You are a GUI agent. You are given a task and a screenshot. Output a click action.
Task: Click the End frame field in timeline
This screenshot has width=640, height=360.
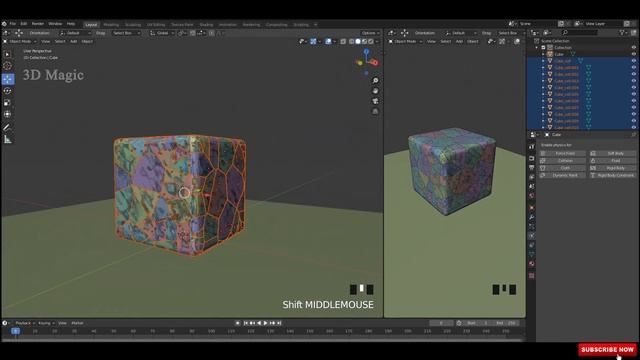point(505,323)
